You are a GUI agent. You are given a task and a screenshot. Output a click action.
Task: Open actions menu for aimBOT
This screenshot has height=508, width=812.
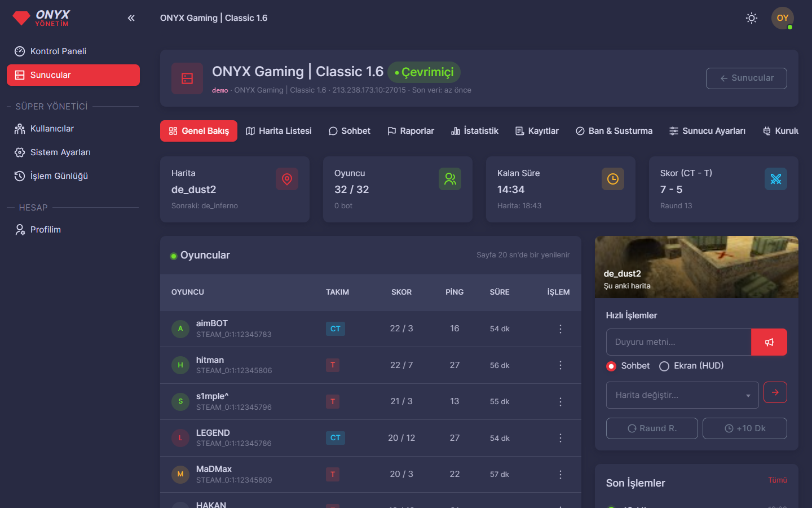tap(561, 329)
